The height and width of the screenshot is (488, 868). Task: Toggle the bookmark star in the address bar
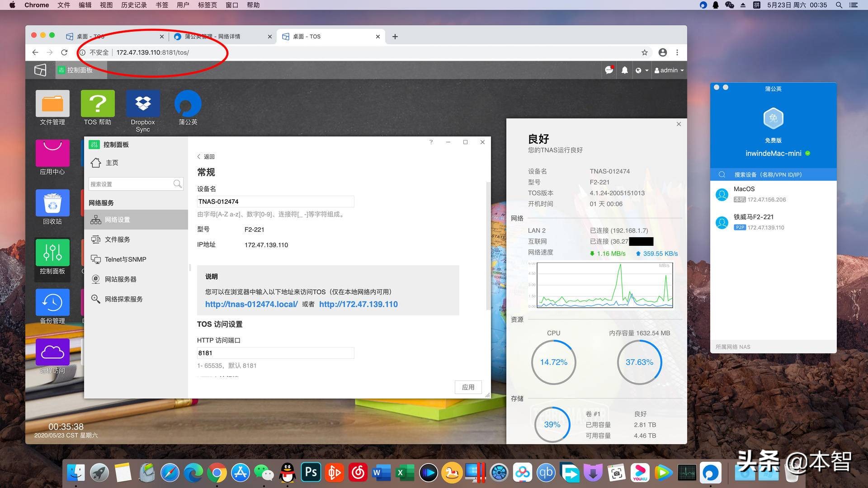[644, 52]
